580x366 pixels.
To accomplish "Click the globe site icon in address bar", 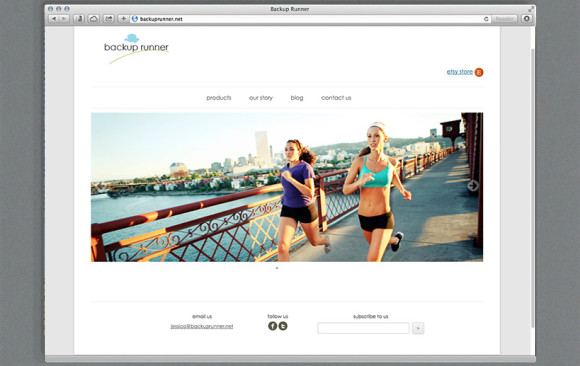I will click(135, 19).
